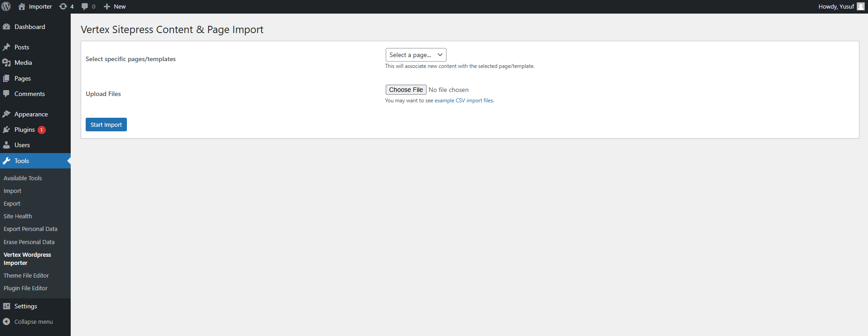This screenshot has height=336, width=868.
Task: Click the 'Upload Files' label
Action: 103,94
